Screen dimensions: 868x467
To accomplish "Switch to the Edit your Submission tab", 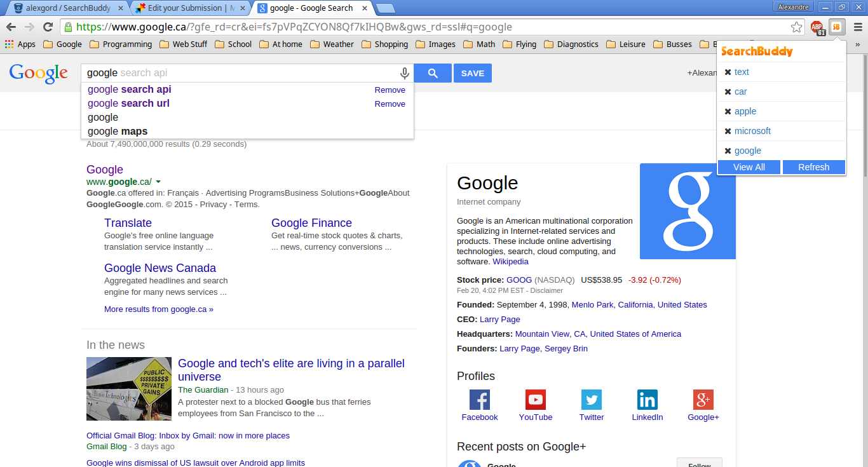I will (x=189, y=8).
